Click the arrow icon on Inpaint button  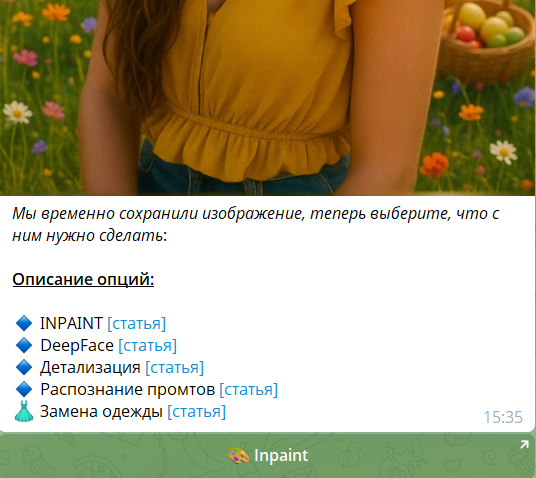pos(524,444)
